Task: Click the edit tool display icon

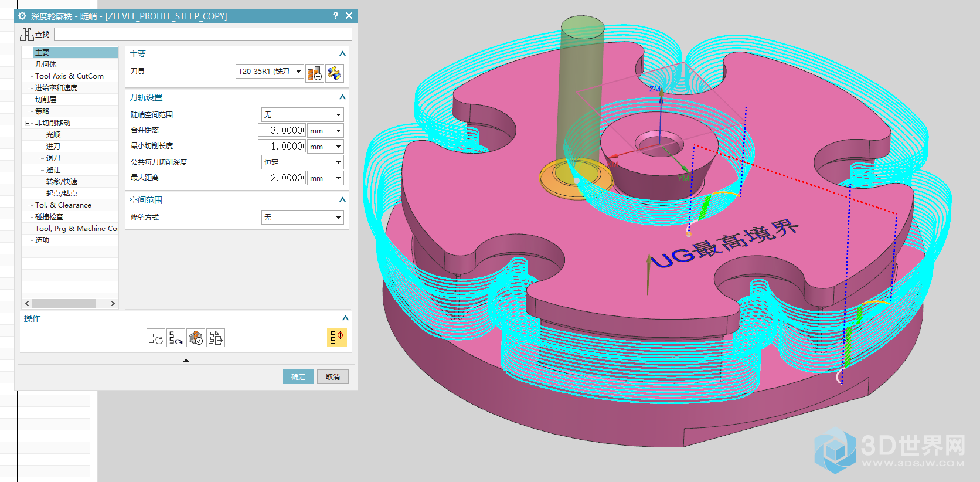Action: [x=335, y=73]
